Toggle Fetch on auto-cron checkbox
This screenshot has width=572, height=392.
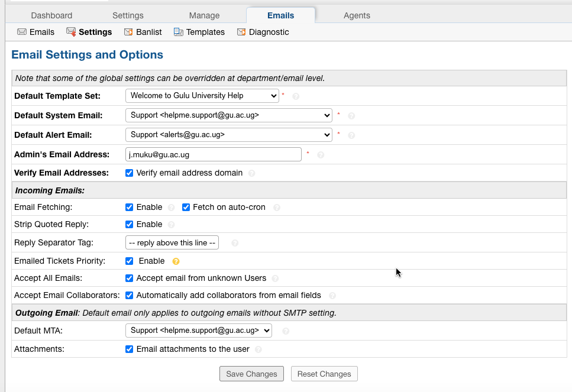(186, 208)
